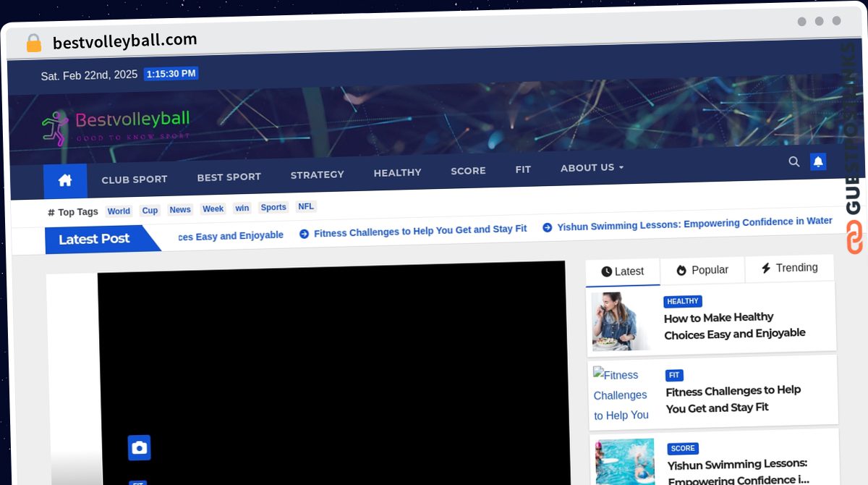Click the padlock icon in address bar
The image size is (868, 485).
(x=33, y=43)
